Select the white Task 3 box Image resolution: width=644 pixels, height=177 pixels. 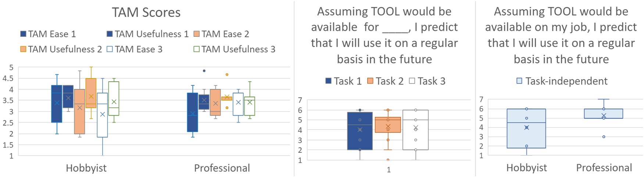[x=416, y=130]
